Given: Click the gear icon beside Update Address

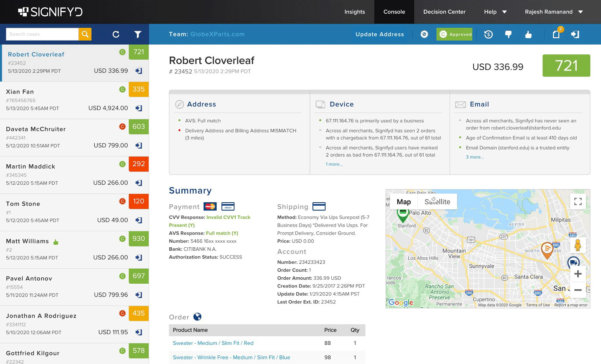Looking at the screenshot, I should click(424, 34).
